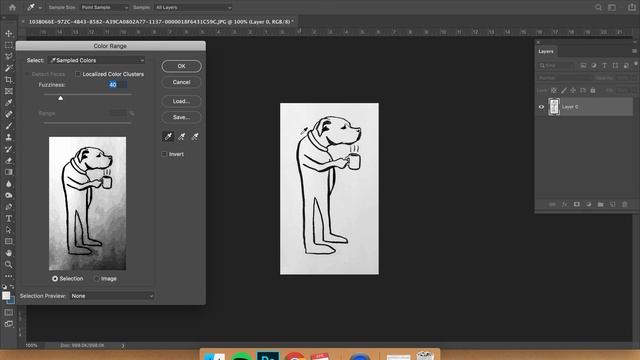
Task: Select the Magic Wand tool
Action: pyautogui.click(x=9, y=68)
